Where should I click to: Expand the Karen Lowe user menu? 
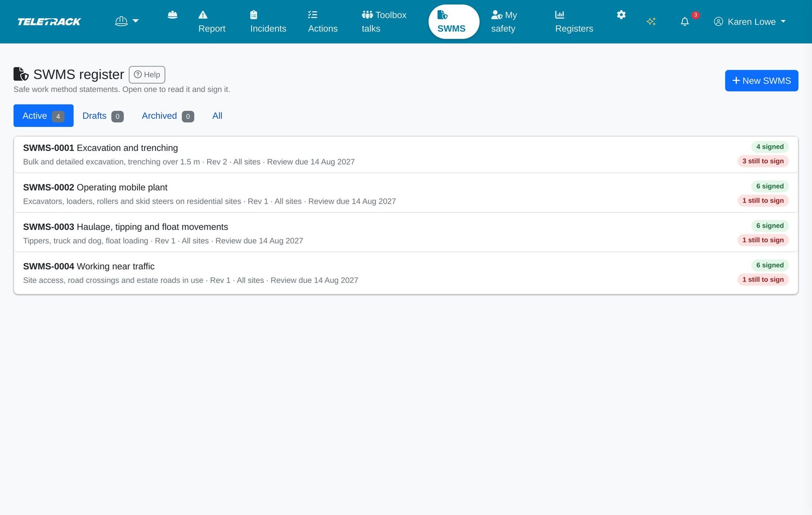coord(750,22)
